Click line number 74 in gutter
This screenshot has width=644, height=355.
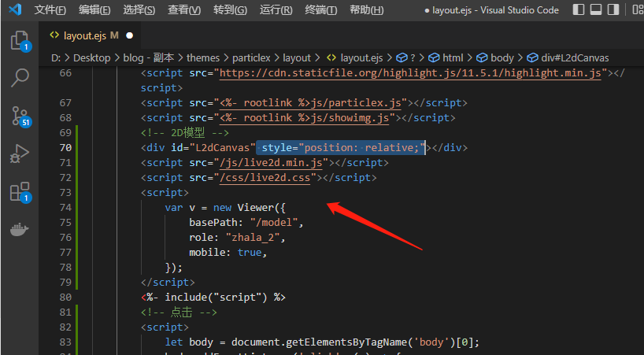point(65,207)
